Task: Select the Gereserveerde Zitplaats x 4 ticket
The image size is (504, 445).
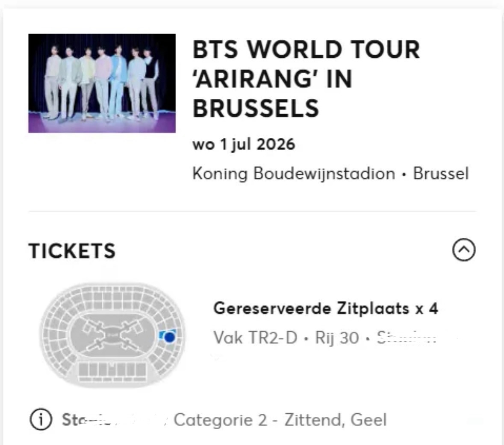Action: [325, 308]
